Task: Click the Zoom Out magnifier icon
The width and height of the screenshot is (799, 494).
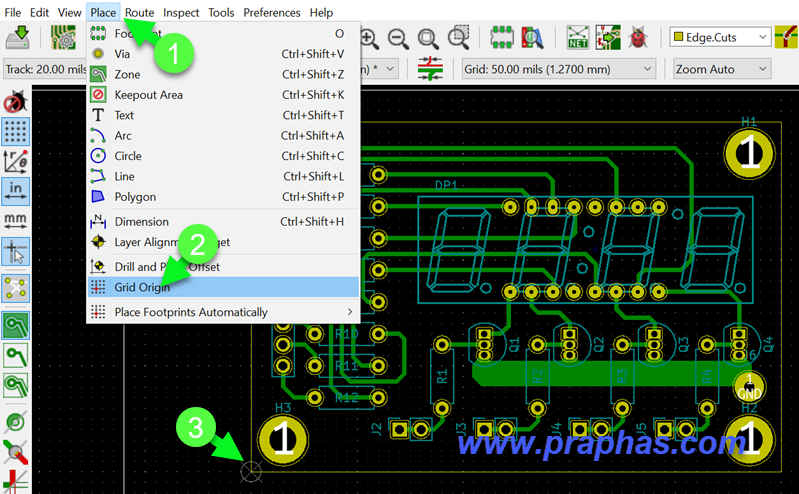Action: click(x=398, y=38)
